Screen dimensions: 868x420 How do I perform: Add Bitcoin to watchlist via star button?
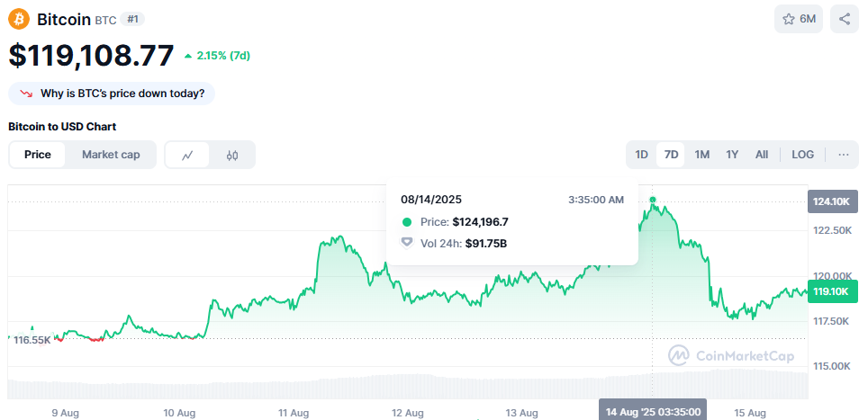[x=798, y=19]
